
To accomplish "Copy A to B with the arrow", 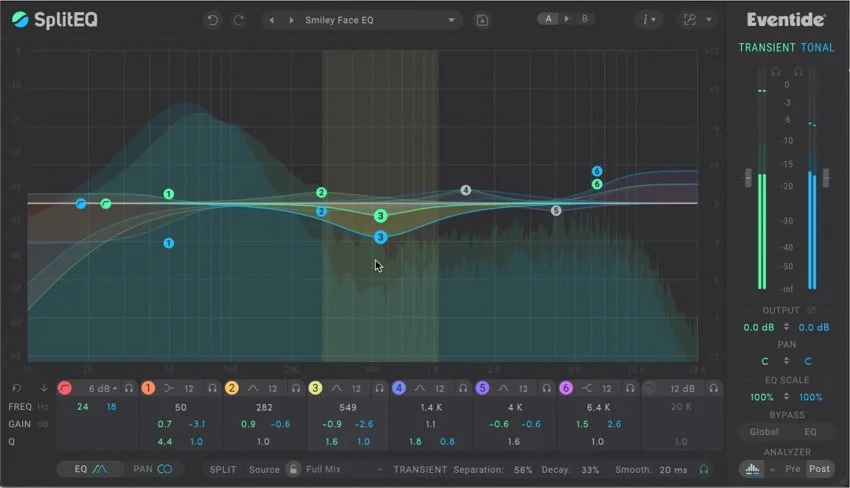I will point(566,18).
